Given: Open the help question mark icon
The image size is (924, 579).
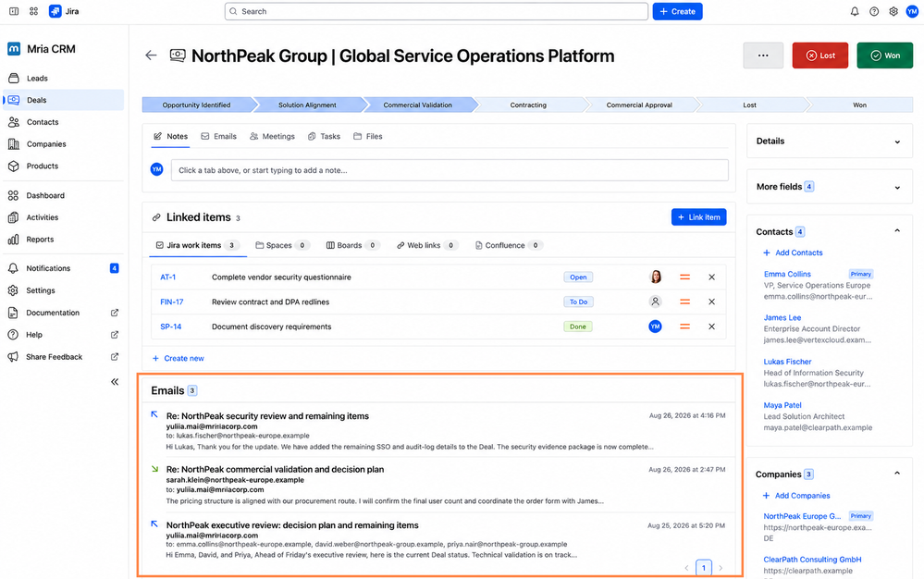Looking at the screenshot, I should point(874,11).
